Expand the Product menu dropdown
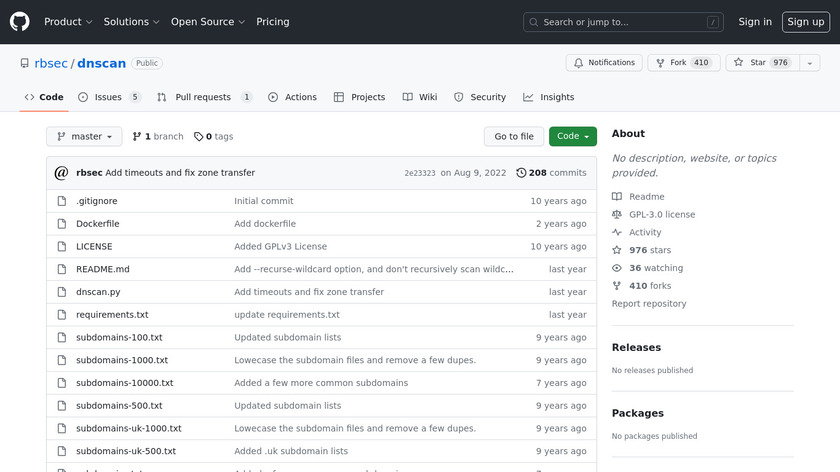The image size is (840, 472). coord(68,22)
